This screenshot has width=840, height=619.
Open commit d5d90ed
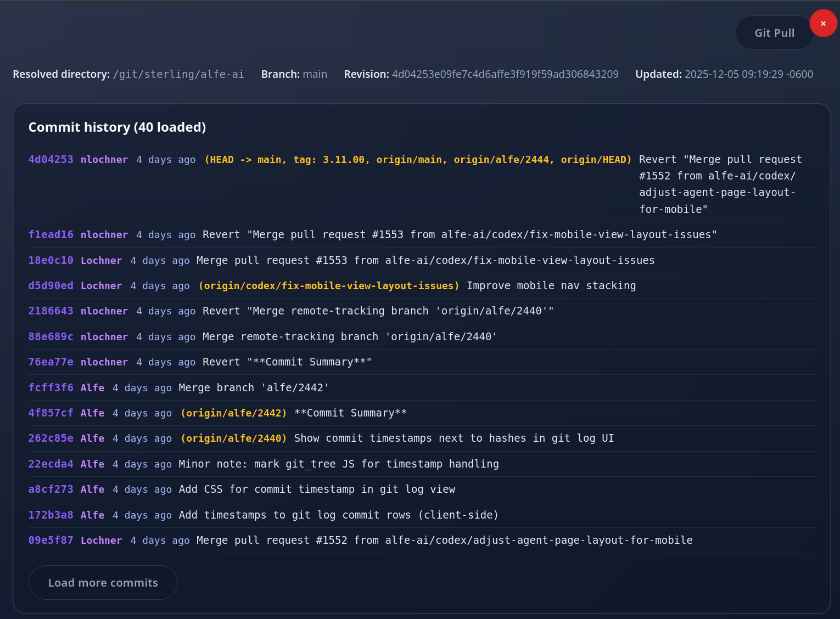coord(51,286)
